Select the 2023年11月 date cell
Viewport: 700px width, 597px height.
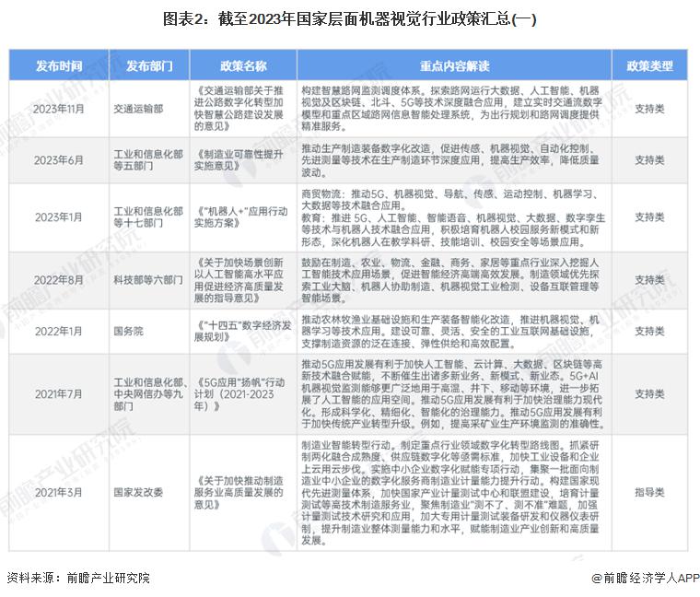point(58,109)
